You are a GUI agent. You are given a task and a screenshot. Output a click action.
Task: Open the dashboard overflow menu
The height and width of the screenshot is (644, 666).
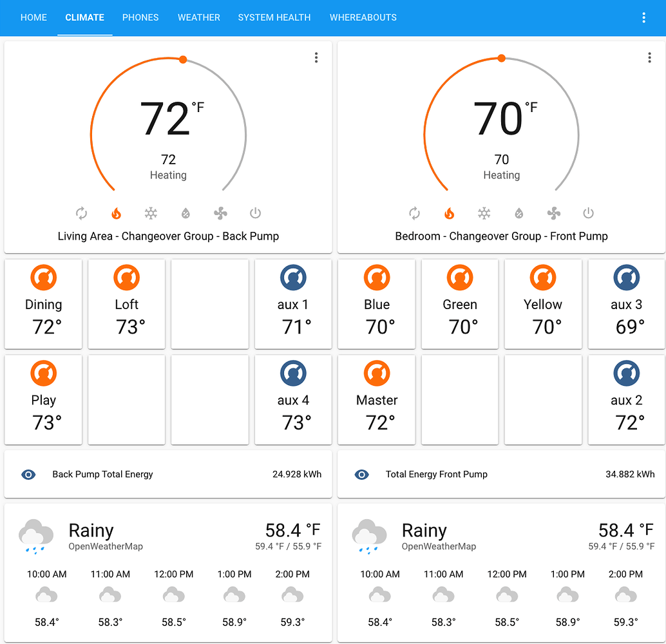pyautogui.click(x=643, y=17)
